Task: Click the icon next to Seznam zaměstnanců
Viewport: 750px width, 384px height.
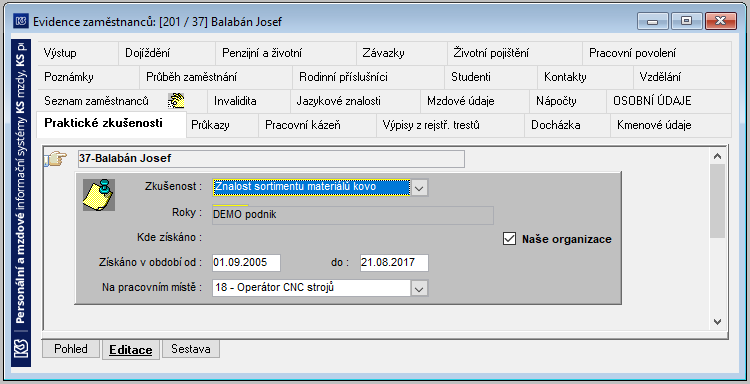Action: (176, 101)
